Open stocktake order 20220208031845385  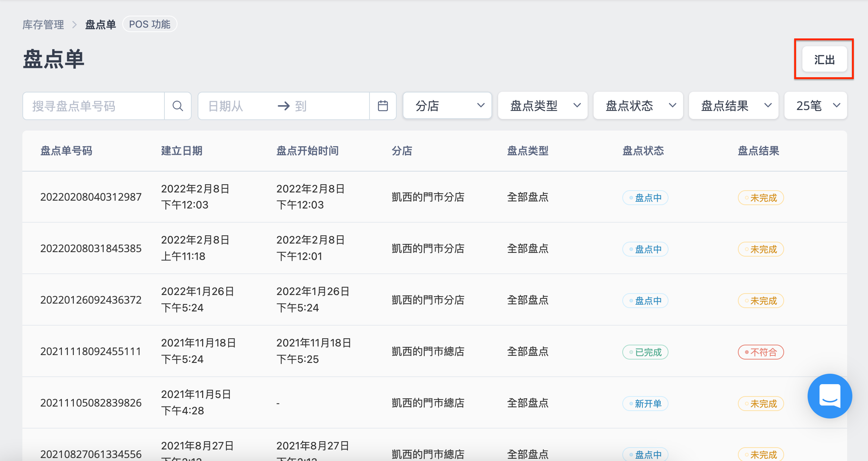point(91,248)
